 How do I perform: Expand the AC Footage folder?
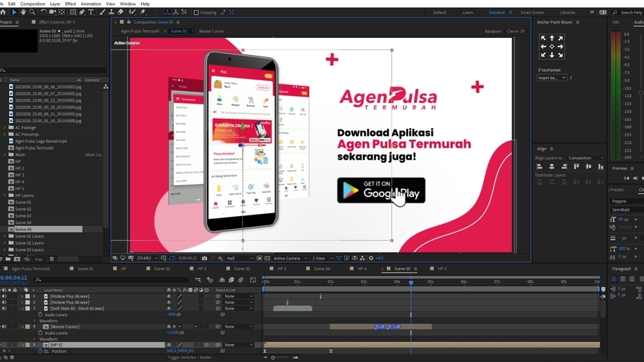(4, 127)
